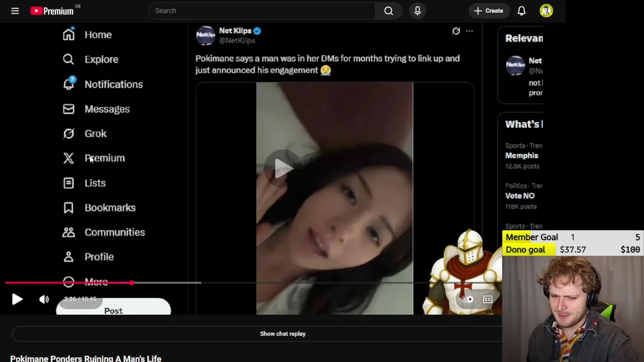Open Communities people icon

click(68, 232)
